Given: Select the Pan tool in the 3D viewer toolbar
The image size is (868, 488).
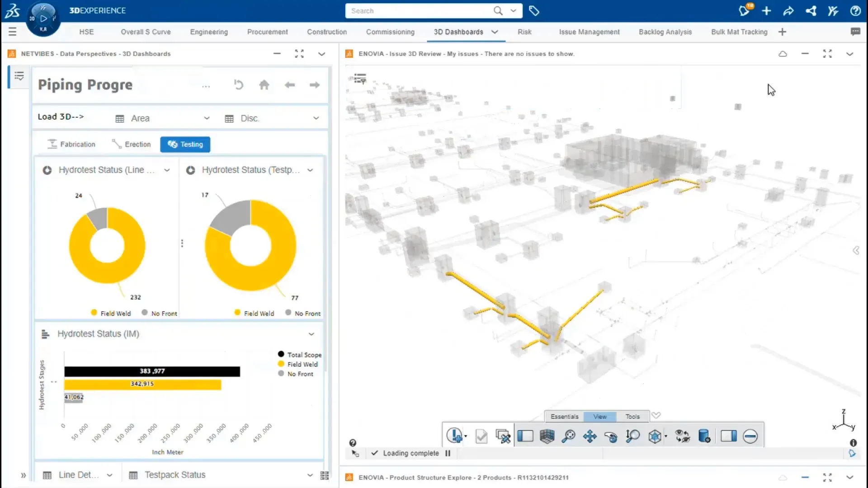Looking at the screenshot, I should (590, 436).
